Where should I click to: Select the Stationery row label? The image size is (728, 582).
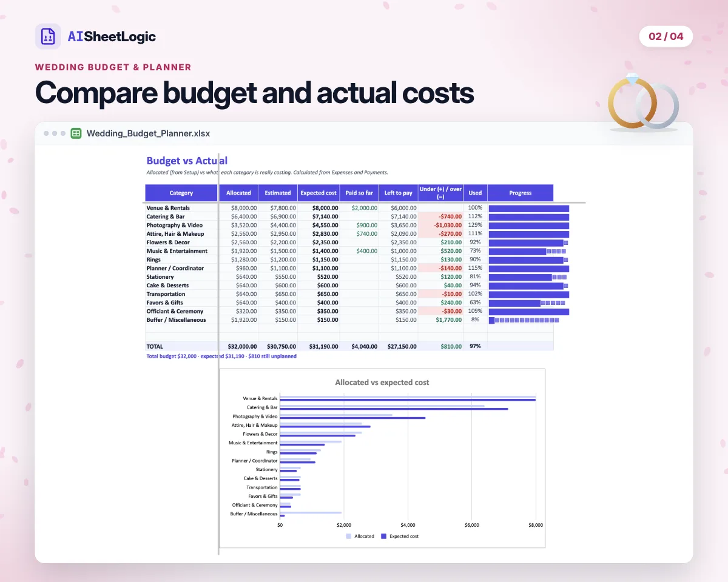pos(160,276)
